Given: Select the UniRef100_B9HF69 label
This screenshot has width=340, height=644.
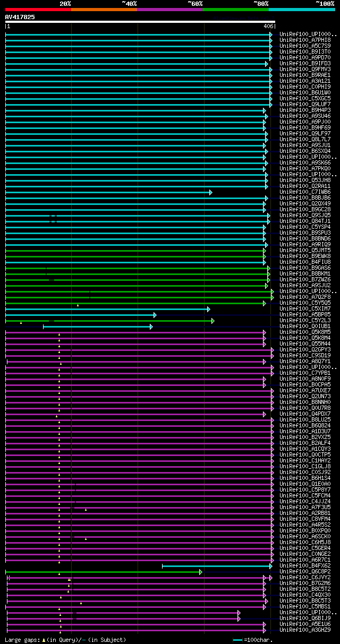Looking at the screenshot, I should tap(305, 127).
